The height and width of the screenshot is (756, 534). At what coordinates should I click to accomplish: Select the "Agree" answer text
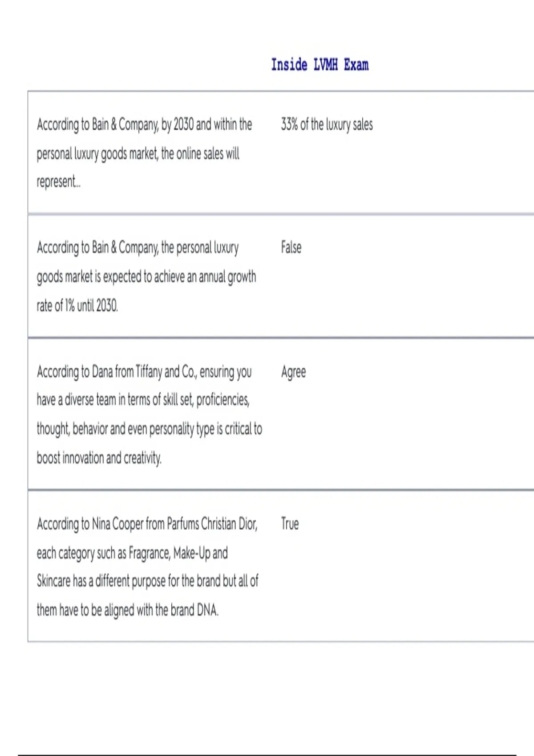click(x=293, y=372)
